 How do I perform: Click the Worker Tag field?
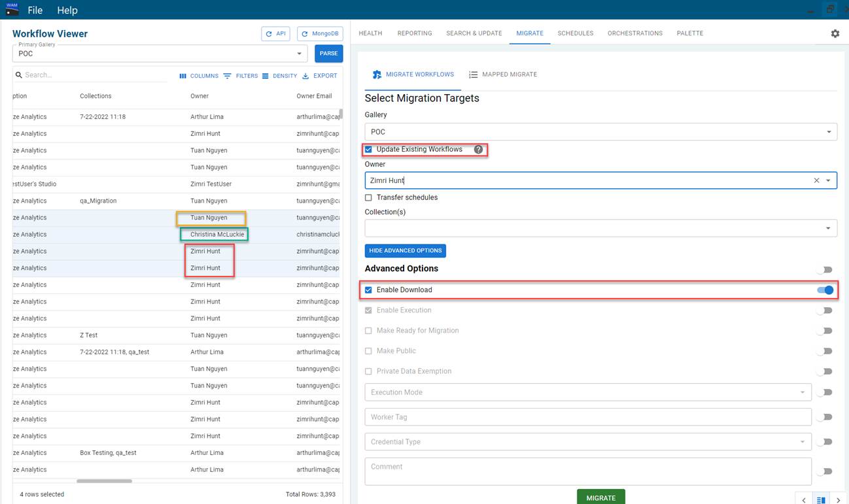(x=588, y=417)
